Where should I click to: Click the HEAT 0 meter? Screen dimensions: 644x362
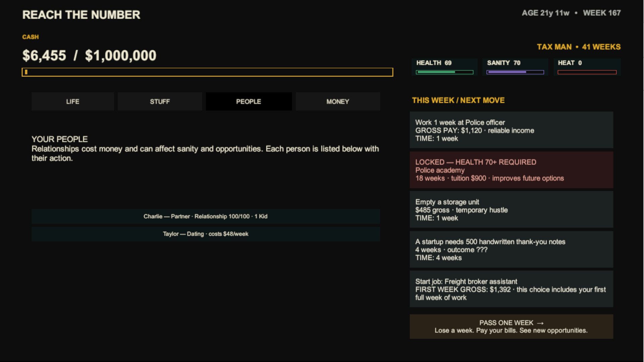point(587,67)
